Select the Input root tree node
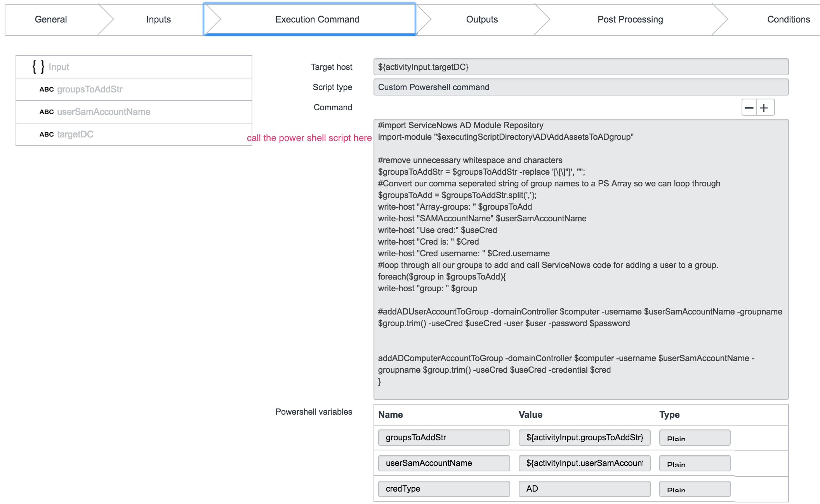The width and height of the screenshot is (820, 504). [x=134, y=67]
